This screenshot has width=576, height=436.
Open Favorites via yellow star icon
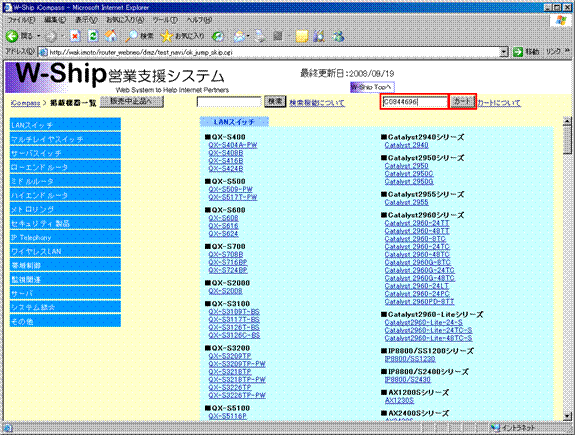pyautogui.click(x=166, y=36)
